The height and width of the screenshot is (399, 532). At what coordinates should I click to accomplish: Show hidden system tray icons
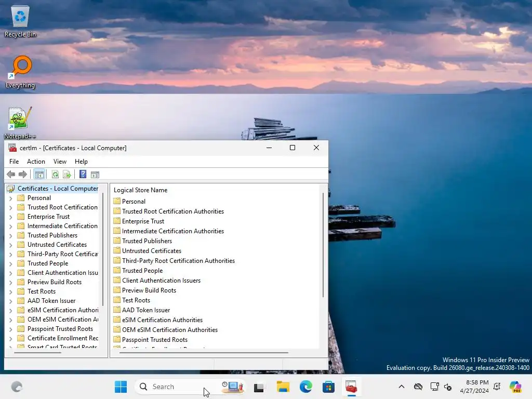click(402, 387)
